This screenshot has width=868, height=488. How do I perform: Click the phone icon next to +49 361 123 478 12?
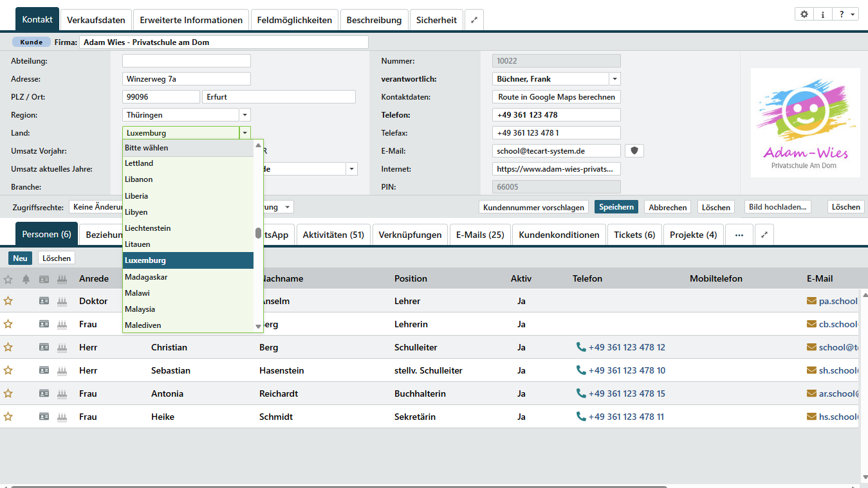581,347
